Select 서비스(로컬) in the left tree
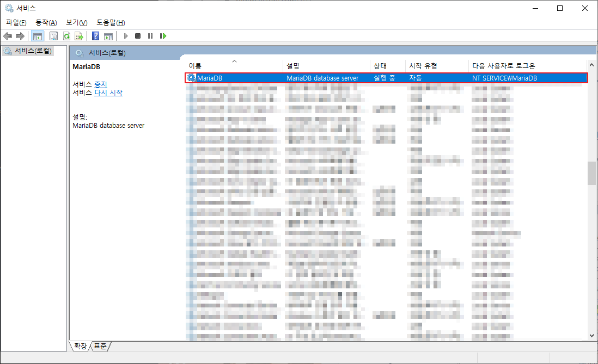Screen dimensions: 598x364 tap(33, 51)
